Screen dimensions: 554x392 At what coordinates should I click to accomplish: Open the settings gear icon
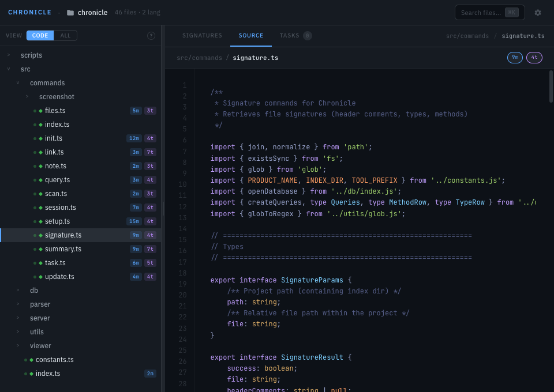click(538, 12)
